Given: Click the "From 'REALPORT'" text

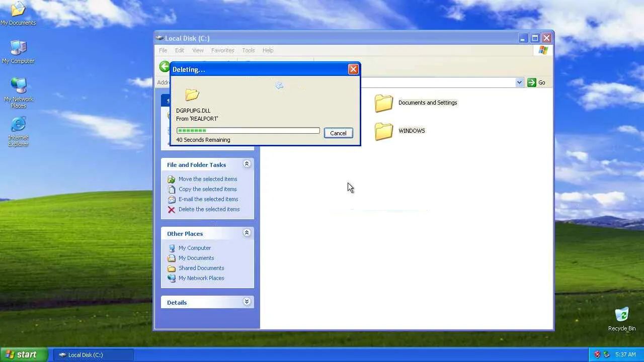Looking at the screenshot, I should pos(197,119).
